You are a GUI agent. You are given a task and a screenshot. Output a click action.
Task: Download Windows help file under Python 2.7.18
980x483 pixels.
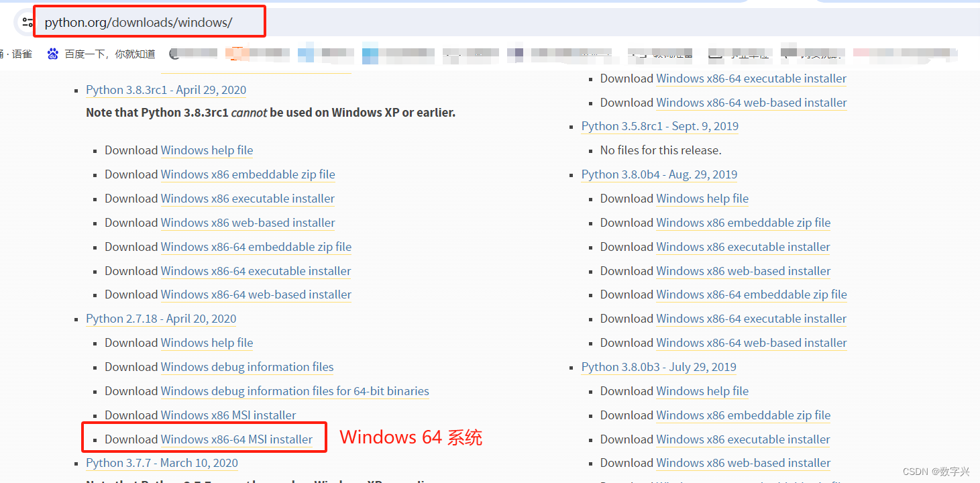pos(207,343)
